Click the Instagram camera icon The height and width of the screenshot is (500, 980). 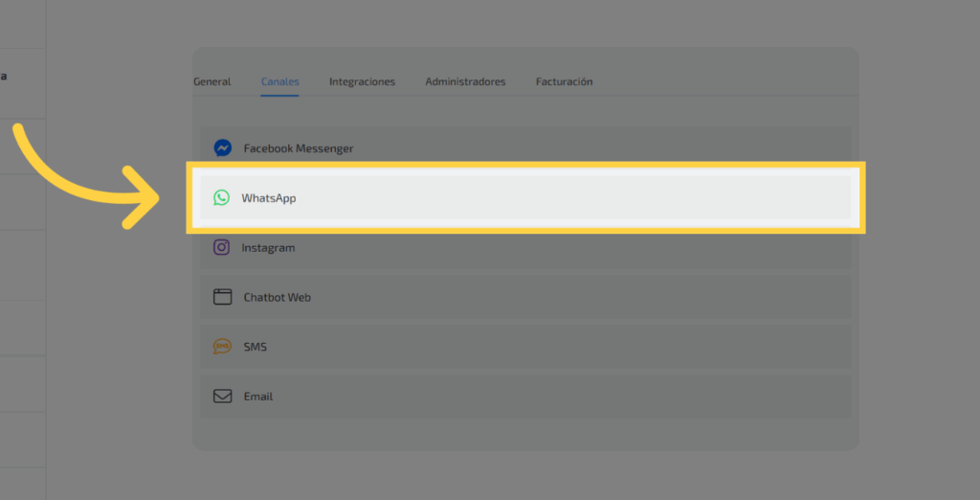coord(221,247)
